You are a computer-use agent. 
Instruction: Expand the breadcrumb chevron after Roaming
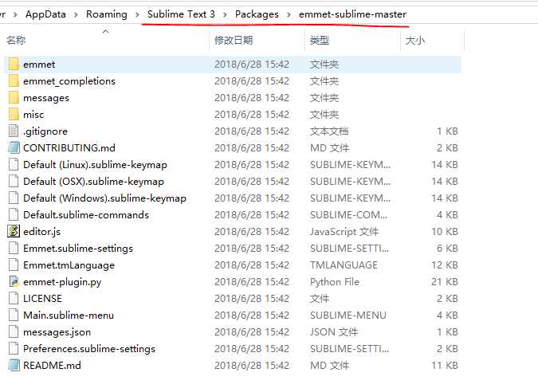137,14
